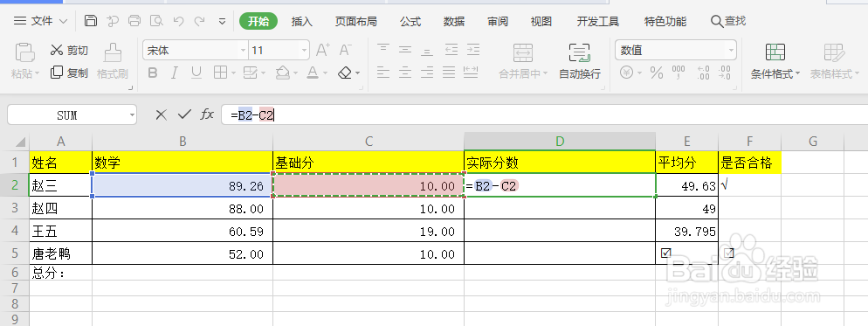Tick the checkbox in cell F5

click(729, 253)
